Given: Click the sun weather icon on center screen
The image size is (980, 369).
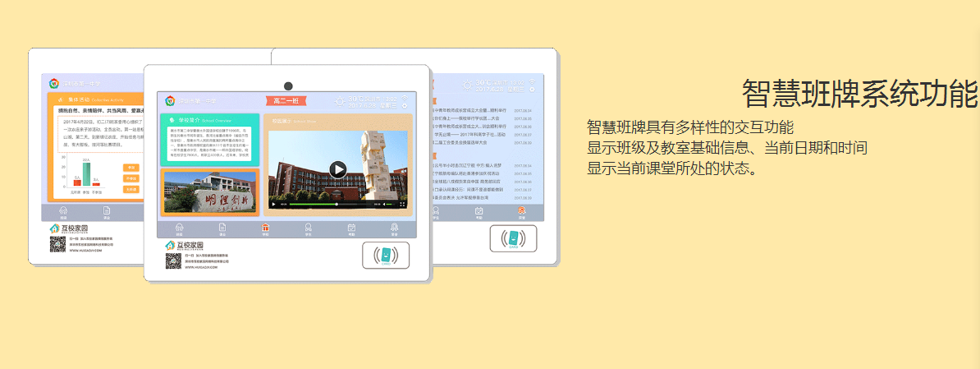Looking at the screenshot, I should [341, 101].
